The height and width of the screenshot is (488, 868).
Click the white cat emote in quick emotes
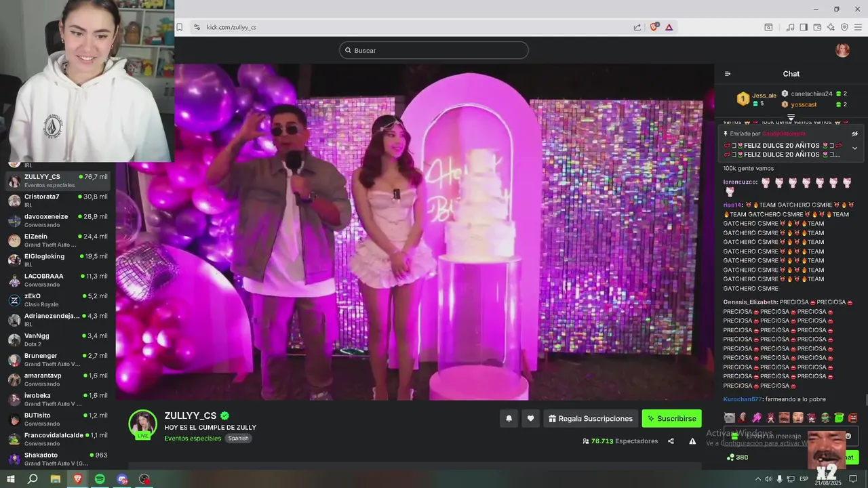coord(730,418)
